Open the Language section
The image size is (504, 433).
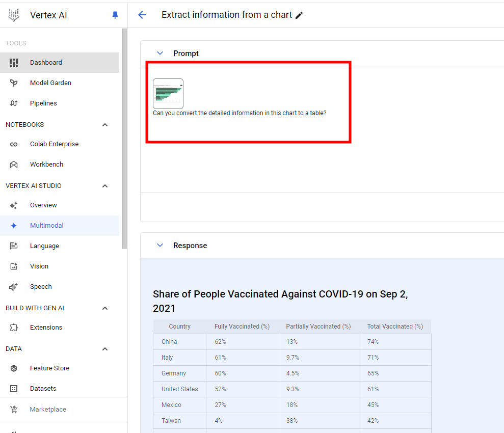60,246
